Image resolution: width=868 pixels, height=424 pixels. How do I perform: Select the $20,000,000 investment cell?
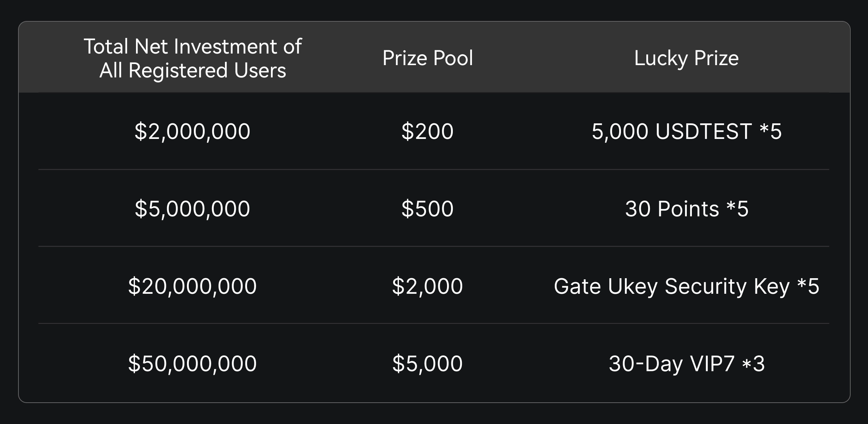pos(192,286)
